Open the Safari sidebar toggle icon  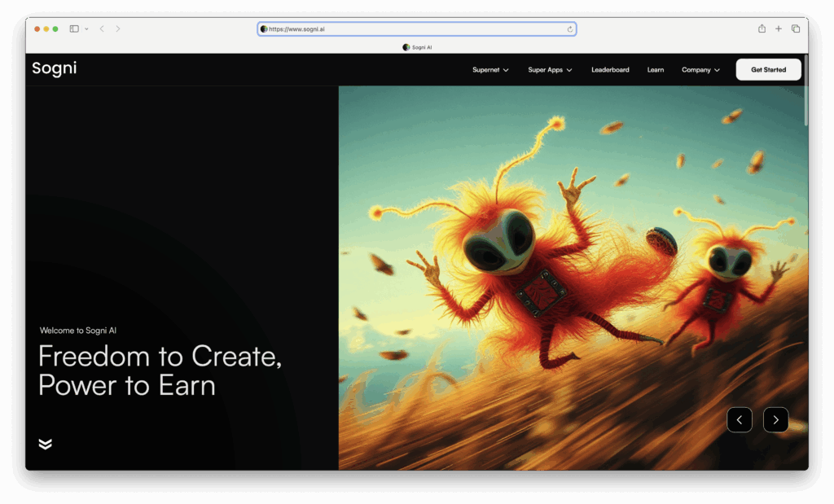pyautogui.click(x=74, y=28)
